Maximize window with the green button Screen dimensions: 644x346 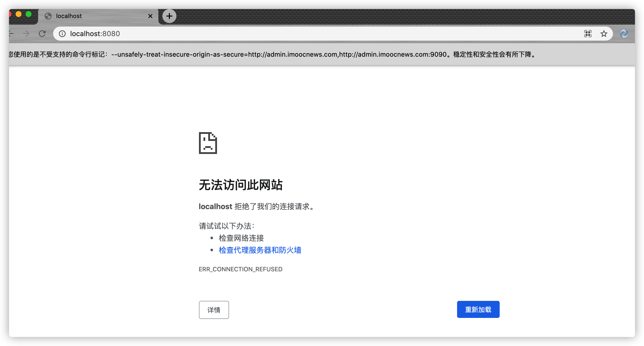click(x=29, y=14)
